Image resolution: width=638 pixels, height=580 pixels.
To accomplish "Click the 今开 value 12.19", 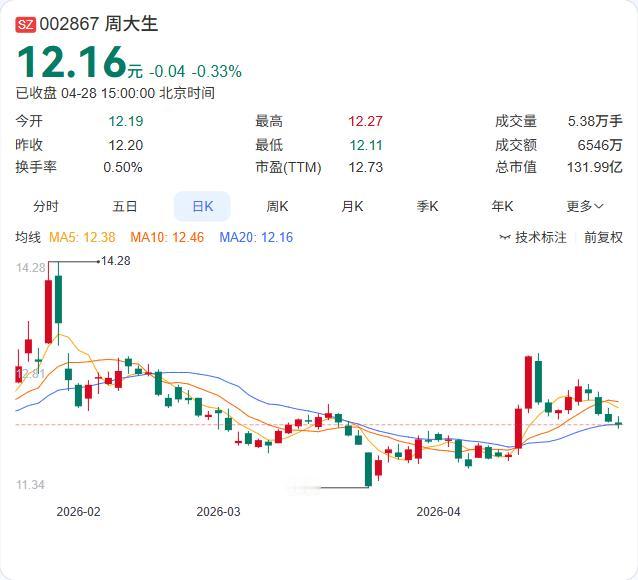I will pyautogui.click(x=126, y=121).
